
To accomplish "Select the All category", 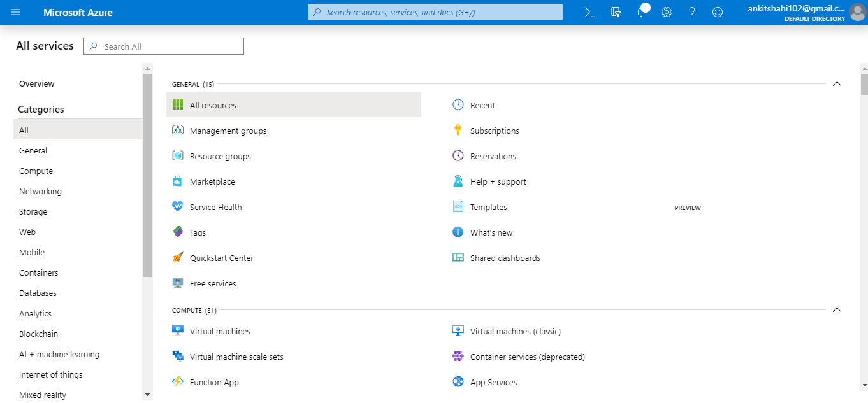I will (77, 129).
